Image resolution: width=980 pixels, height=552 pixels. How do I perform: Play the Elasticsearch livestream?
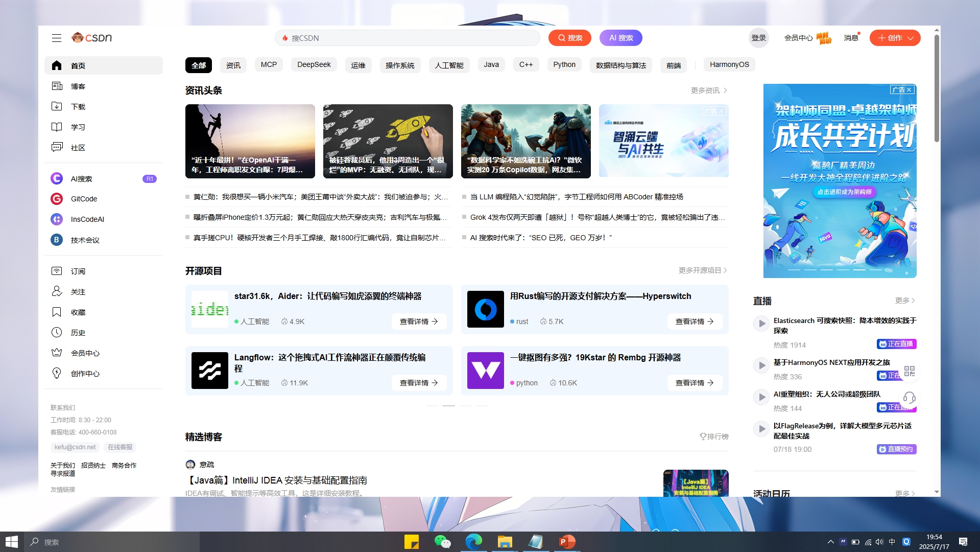[761, 324]
